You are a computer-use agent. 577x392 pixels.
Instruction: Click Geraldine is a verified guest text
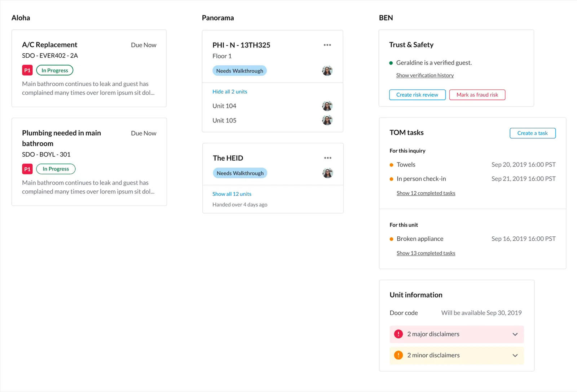coord(434,63)
